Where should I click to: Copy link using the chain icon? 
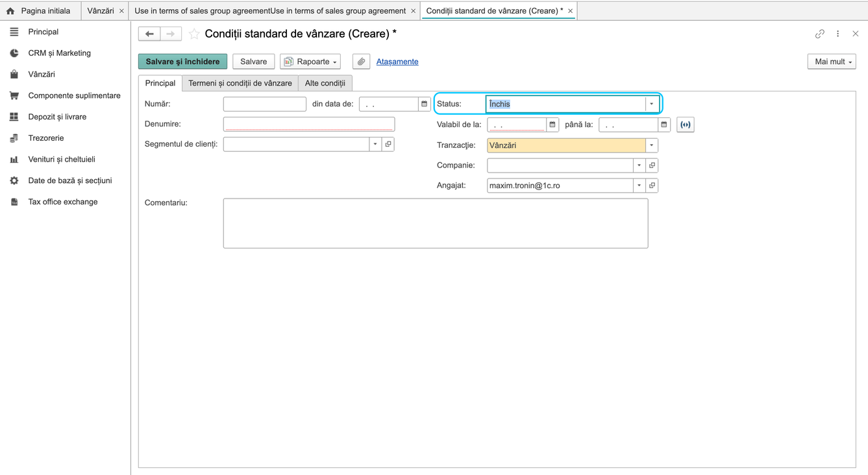820,34
